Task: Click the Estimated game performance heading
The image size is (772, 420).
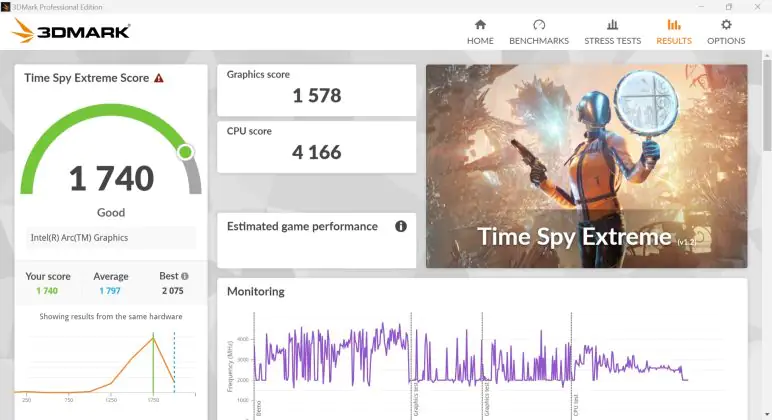Action: point(302,226)
